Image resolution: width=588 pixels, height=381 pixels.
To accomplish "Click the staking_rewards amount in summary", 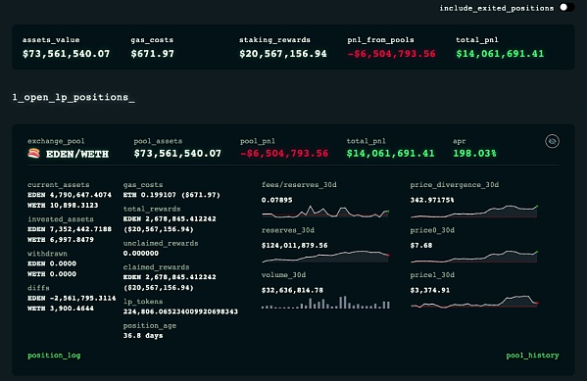I will [283, 54].
